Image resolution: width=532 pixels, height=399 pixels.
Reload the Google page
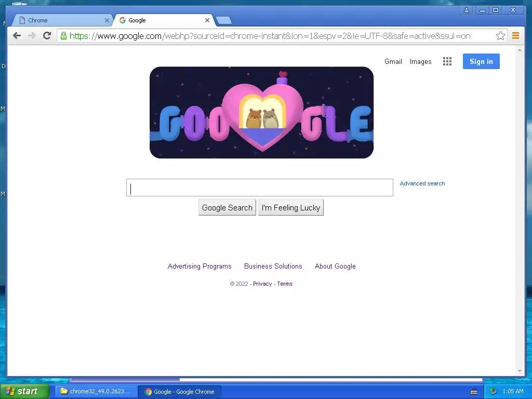[x=47, y=35]
